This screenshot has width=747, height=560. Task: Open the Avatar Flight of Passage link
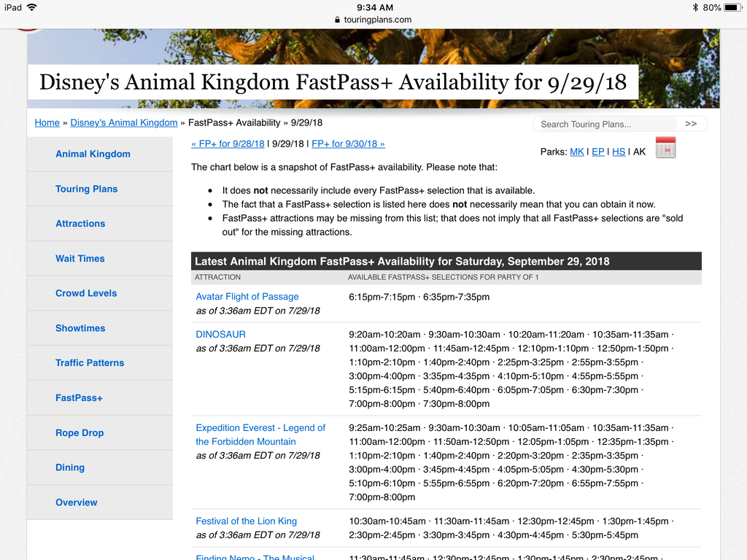(247, 297)
